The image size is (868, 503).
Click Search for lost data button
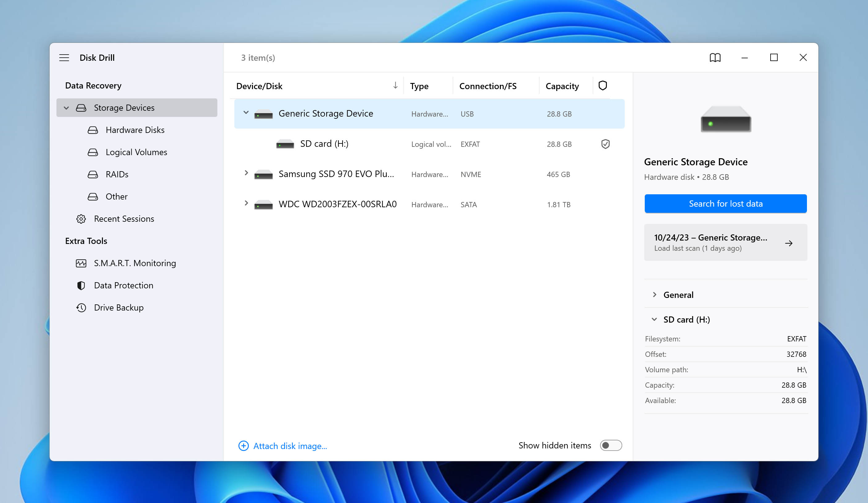tap(726, 203)
